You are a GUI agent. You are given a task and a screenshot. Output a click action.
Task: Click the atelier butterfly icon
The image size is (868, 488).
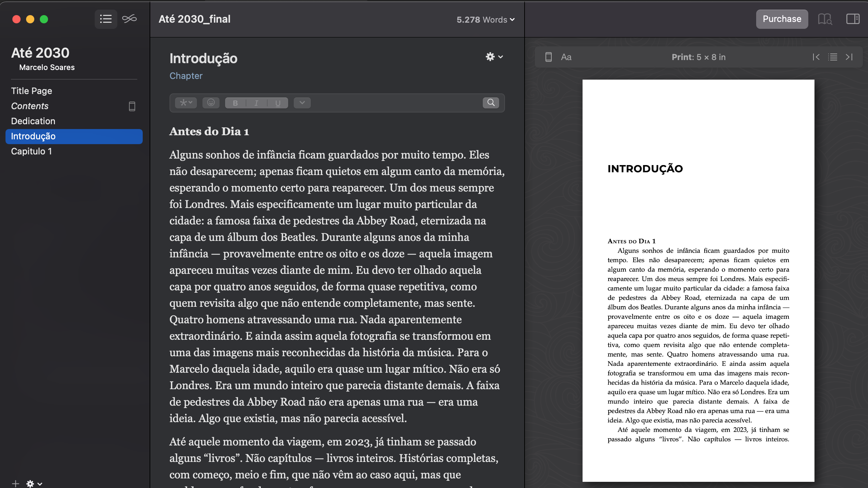click(129, 19)
